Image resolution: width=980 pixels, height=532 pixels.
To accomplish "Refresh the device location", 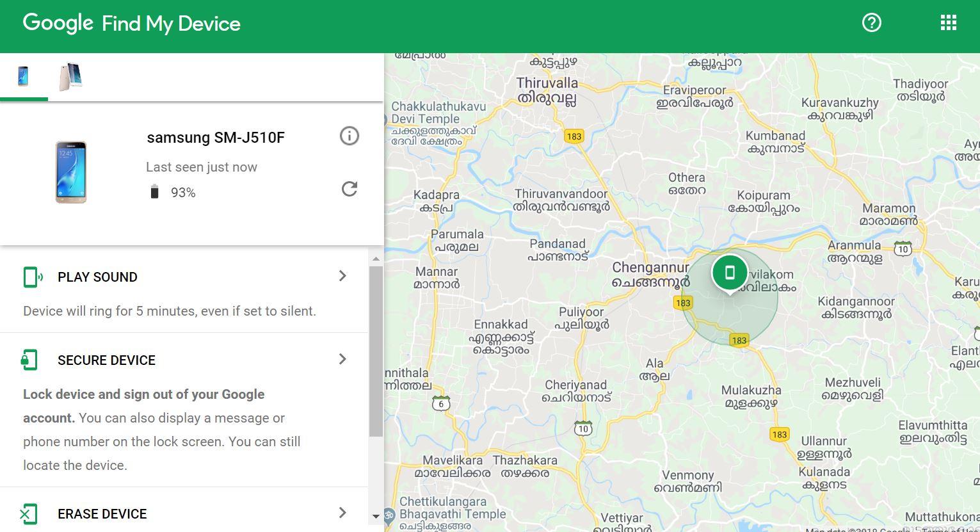I will (349, 189).
